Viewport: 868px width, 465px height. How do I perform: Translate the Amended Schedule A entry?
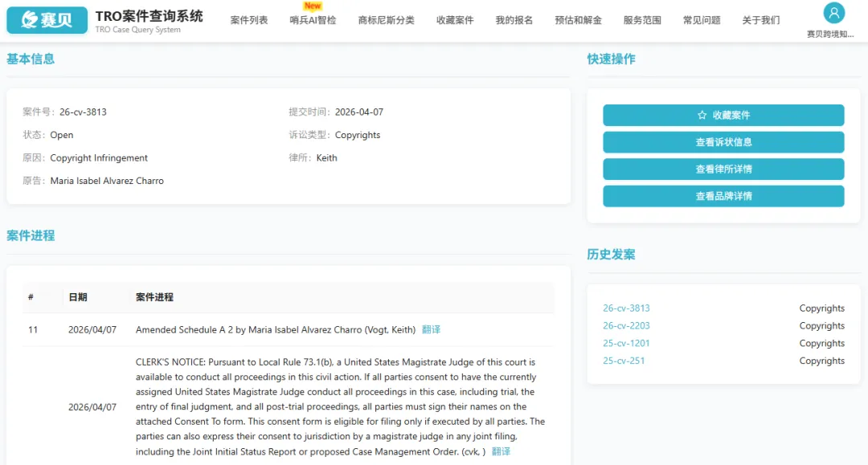[431, 329]
